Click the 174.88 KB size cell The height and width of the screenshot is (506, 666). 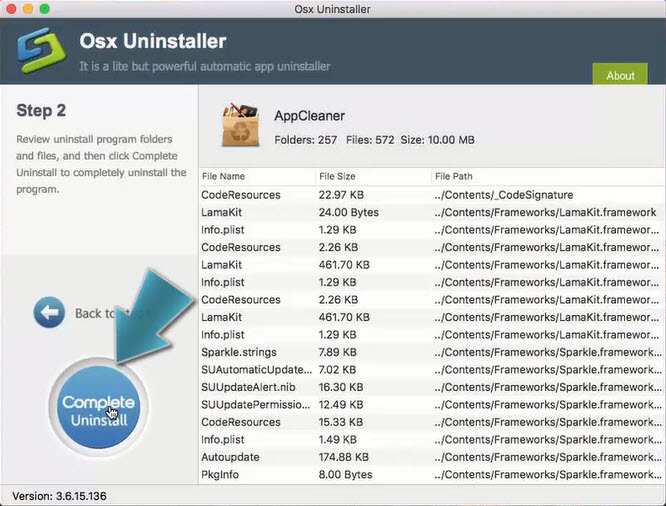344,457
